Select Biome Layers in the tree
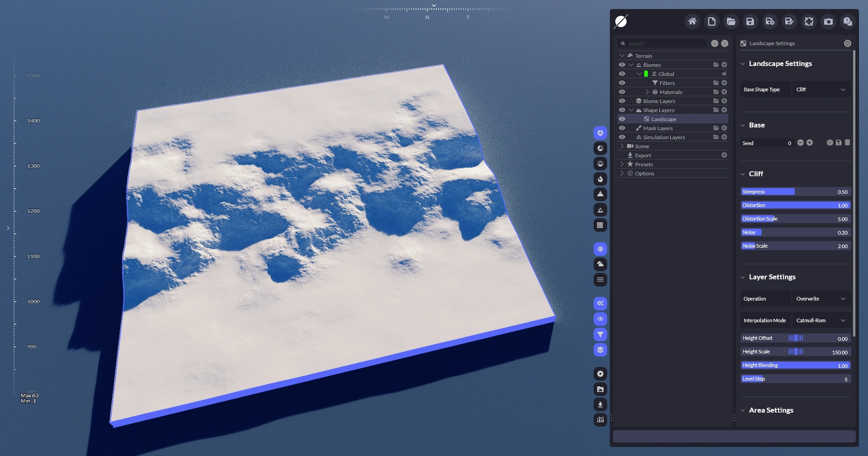Screen dimensions: 868x456 [x=659, y=101]
